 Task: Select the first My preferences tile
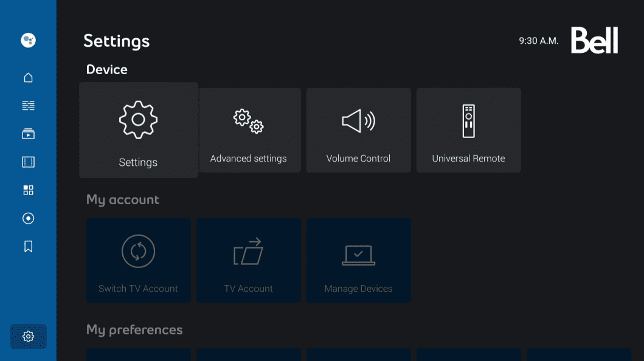(x=138, y=356)
